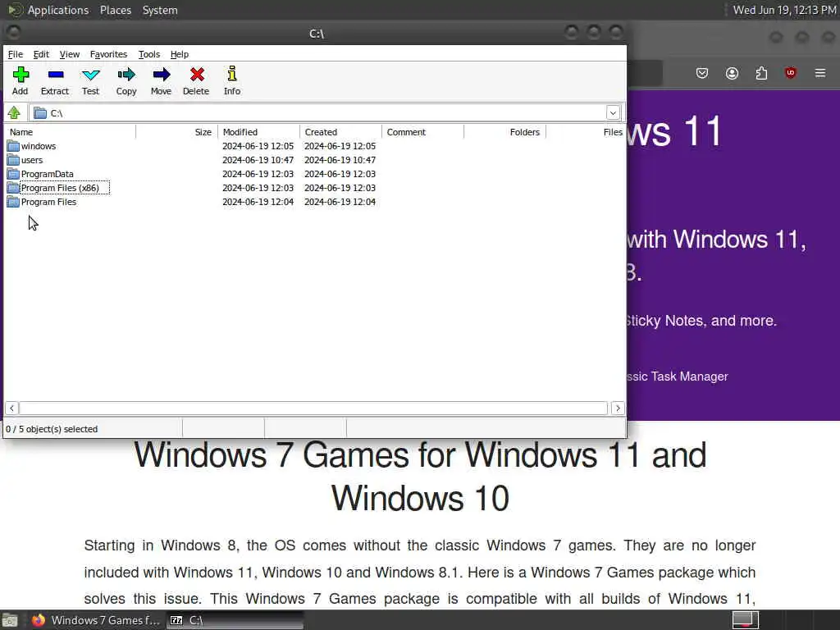Click the selection count status text
Image resolution: width=840 pixels, height=630 pixels.
pos(52,429)
